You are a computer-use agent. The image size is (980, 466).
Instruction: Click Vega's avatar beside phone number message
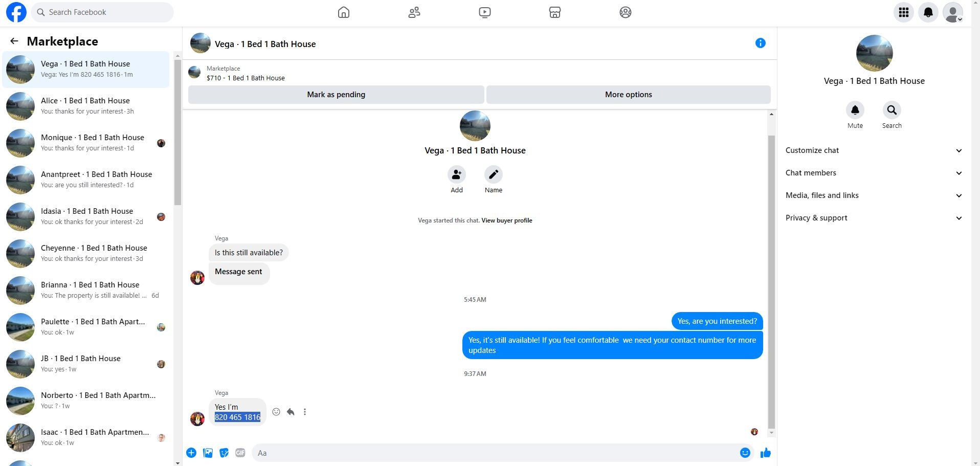[x=197, y=418]
